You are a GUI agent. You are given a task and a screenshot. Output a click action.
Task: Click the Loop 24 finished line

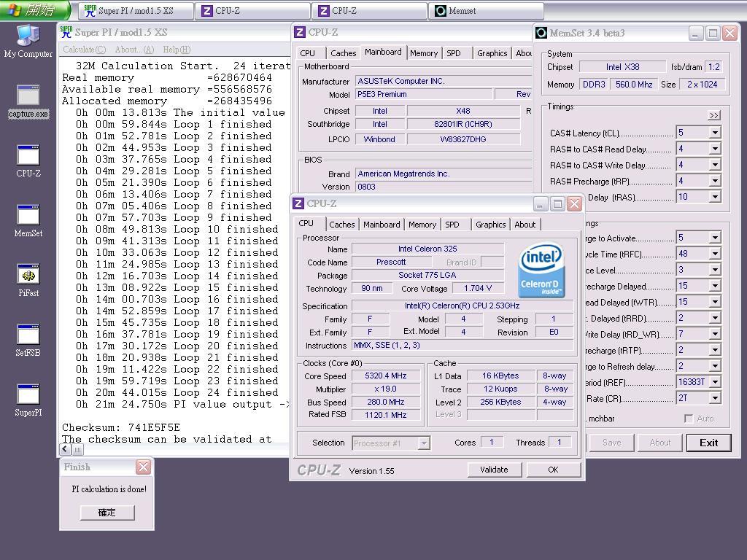(177, 392)
